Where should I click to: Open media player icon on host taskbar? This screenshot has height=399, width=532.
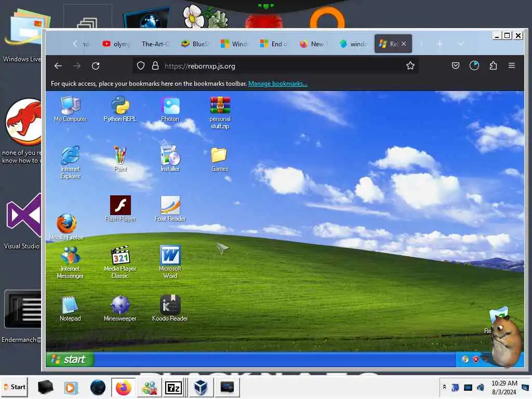tap(71, 388)
